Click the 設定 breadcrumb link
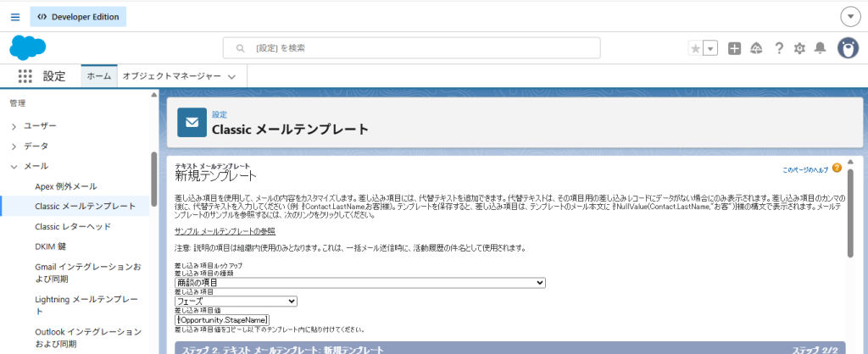The height and width of the screenshot is (354, 868). (x=220, y=114)
